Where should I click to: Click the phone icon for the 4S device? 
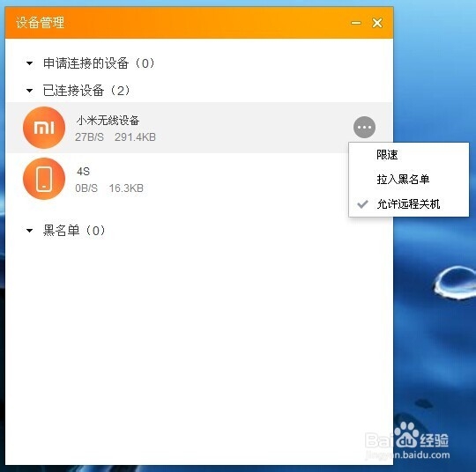pyautogui.click(x=44, y=179)
